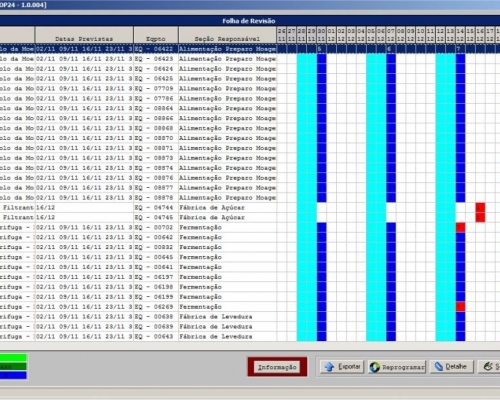Select the EQ - 04744 Fábrica de Açúcar row
Screen dimensions: 500x400
click(x=250, y=208)
